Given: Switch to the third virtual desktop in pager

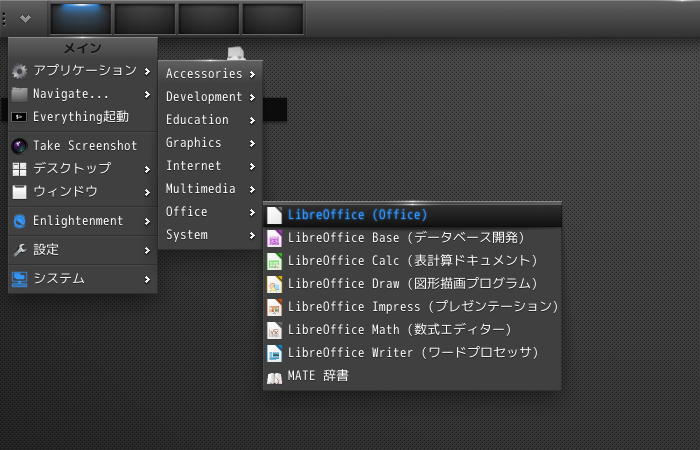Looking at the screenshot, I should click(209, 19).
